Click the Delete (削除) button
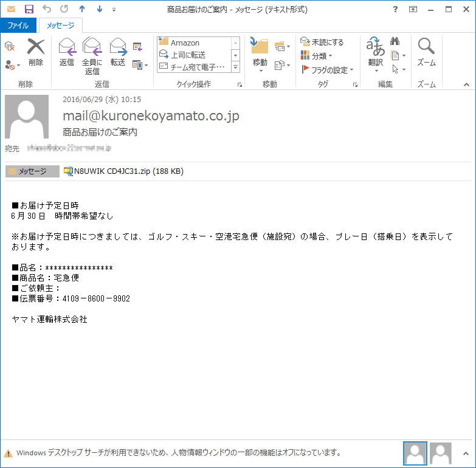Viewport: 476px width, 468px height. point(36,52)
